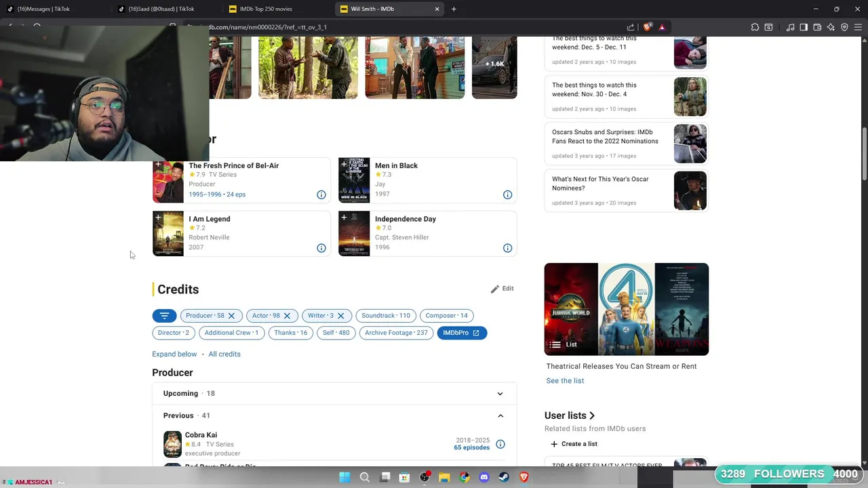Screen dimensions: 868x488
Task: Open media control music note icon
Action: [790, 27]
